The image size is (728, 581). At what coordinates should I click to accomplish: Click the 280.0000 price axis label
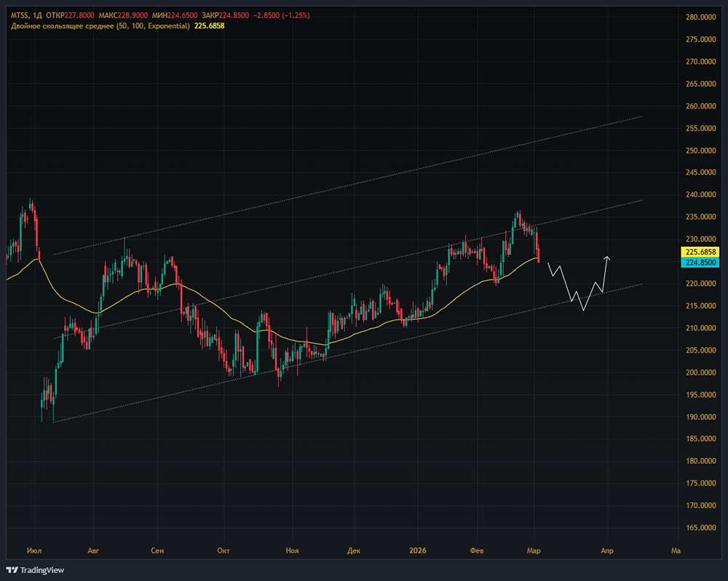pyautogui.click(x=700, y=17)
